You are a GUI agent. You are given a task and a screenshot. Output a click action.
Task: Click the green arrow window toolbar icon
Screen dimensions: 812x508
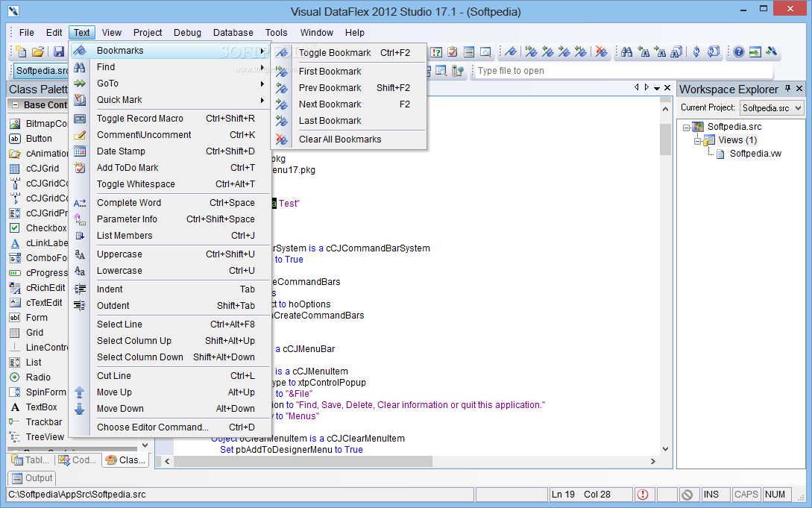click(755, 51)
